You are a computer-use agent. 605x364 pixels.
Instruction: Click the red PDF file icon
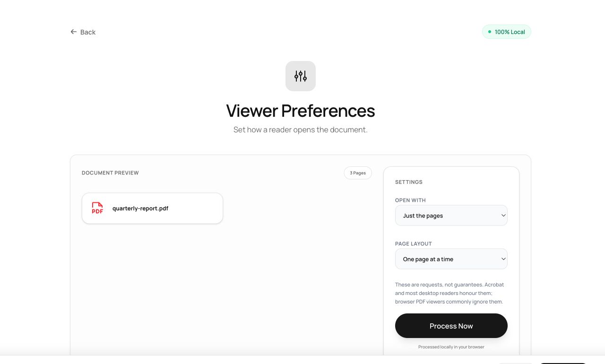(x=97, y=208)
